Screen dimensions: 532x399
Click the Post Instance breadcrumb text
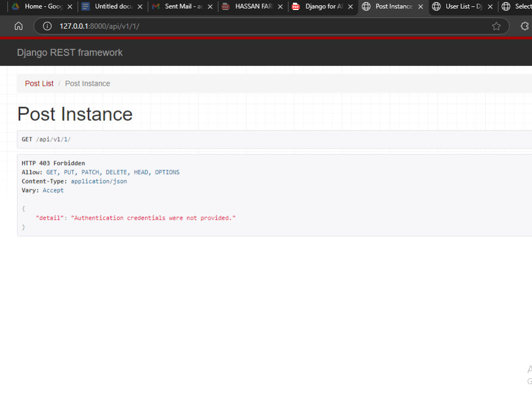(88, 84)
